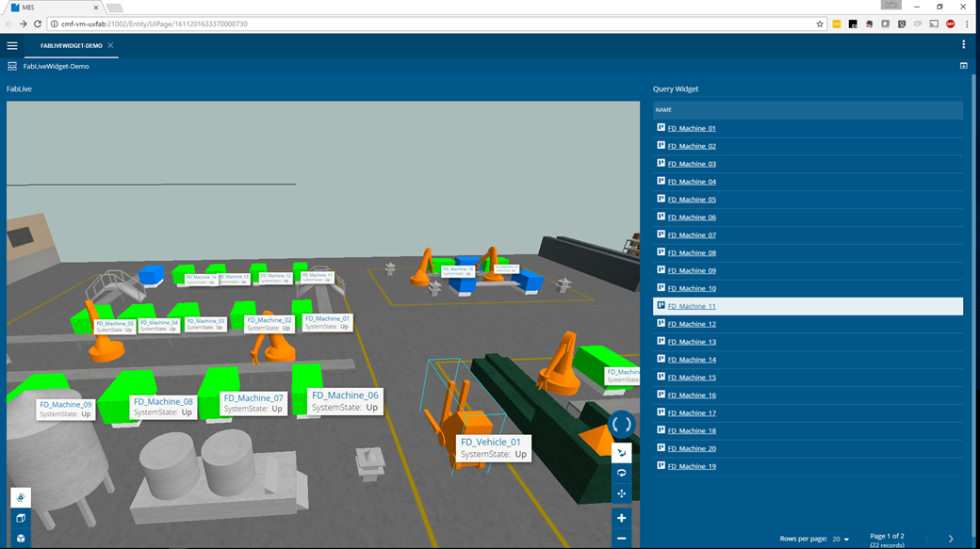Click the red ABP extension icon
Viewport: 980px width, 549px height.
click(950, 24)
